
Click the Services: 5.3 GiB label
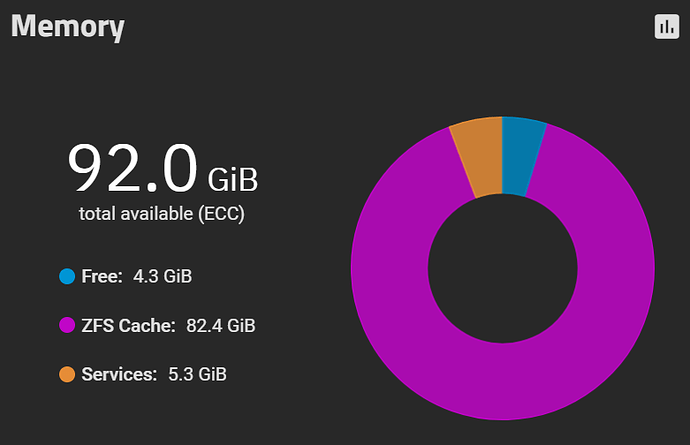coord(154,375)
